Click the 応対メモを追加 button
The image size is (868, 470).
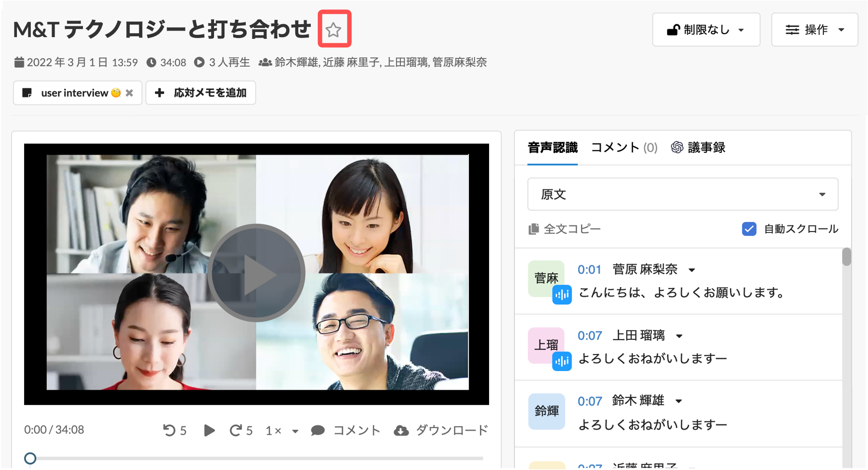pyautogui.click(x=201, y=93)
